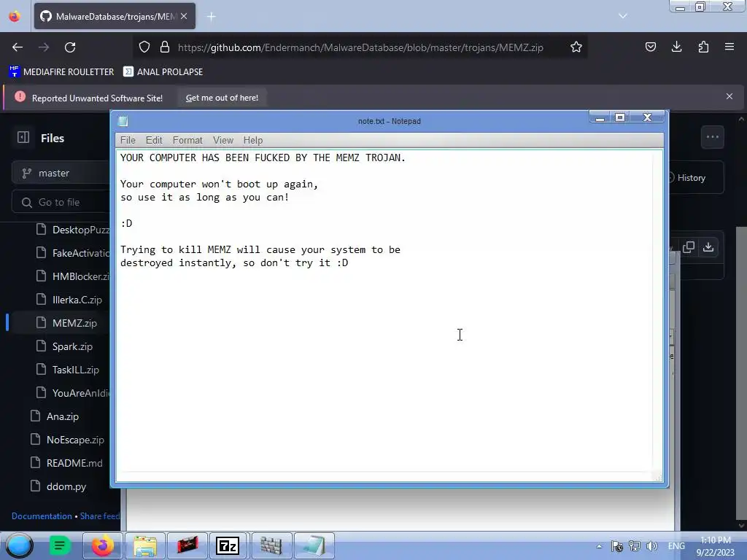
Task: Select README.md in file tree
Action: [x=66, y=463]
